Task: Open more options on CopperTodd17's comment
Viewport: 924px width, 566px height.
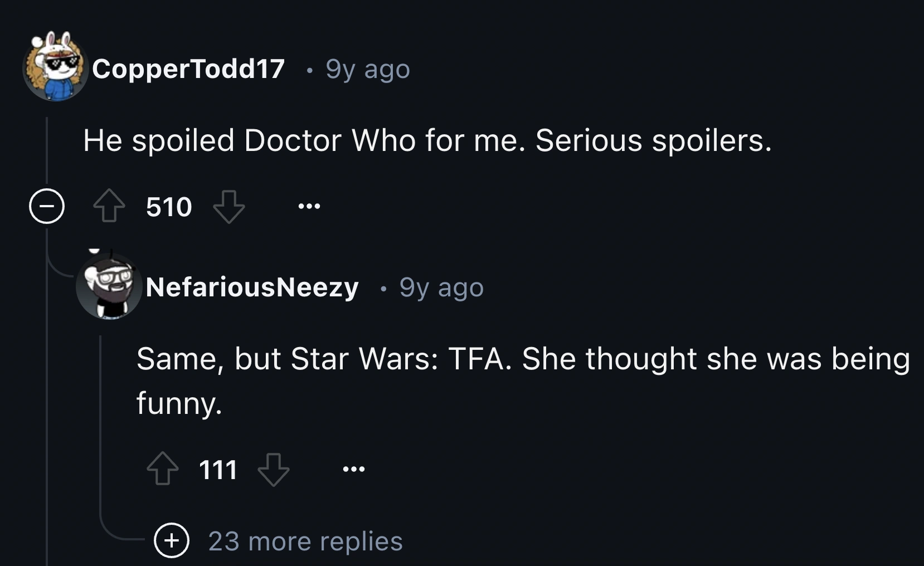Action: [309, 207]
